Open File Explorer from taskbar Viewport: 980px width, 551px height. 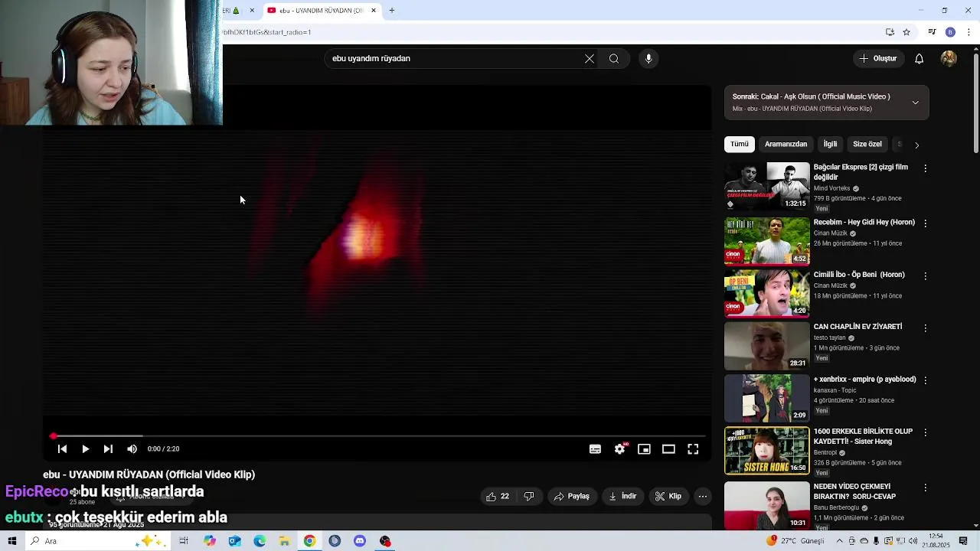[x=284, y=541]
